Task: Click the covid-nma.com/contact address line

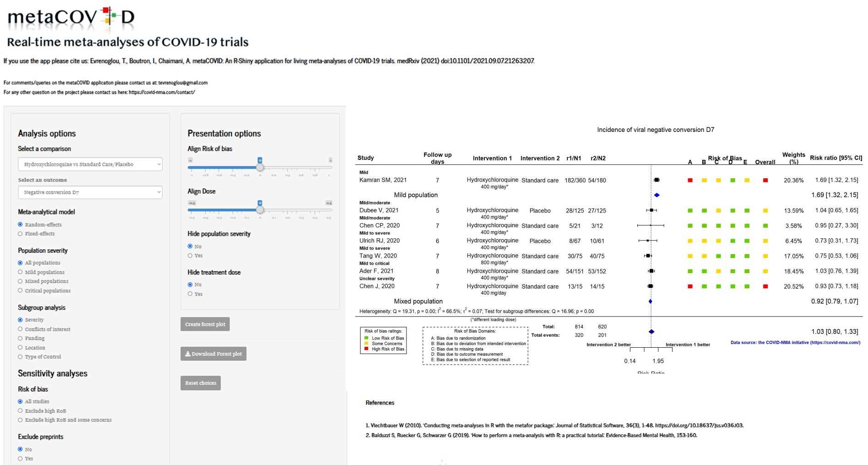Action: [99, 92]
